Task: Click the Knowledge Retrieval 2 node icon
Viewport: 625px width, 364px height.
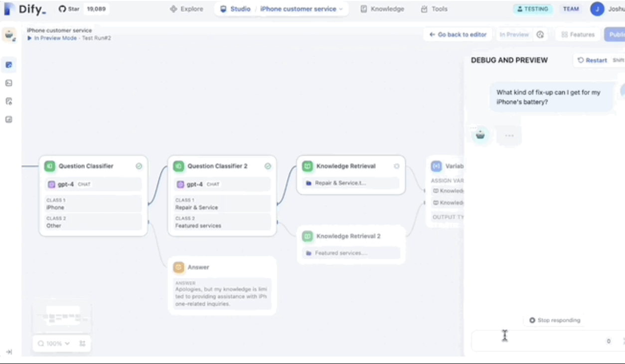Action: [x=308, y=236]
